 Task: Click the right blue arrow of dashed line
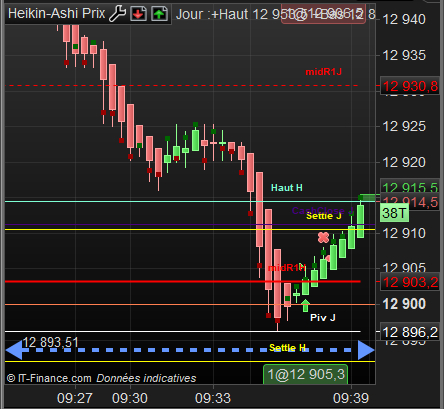tap(366, 350)
